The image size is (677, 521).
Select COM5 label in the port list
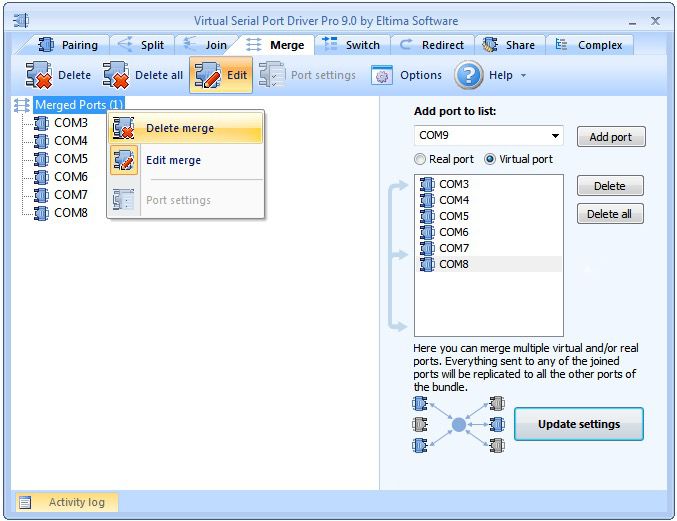point(454,216)
